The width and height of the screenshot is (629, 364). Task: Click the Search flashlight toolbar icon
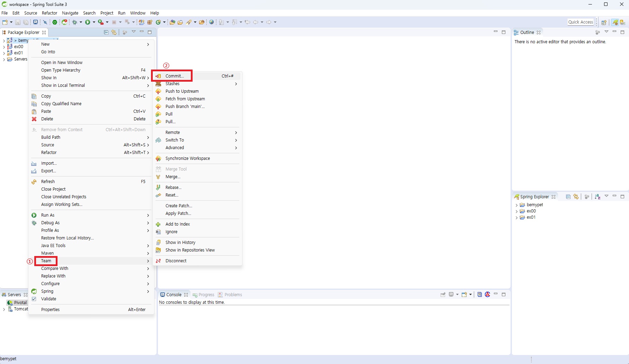click(x=189, y=22)
